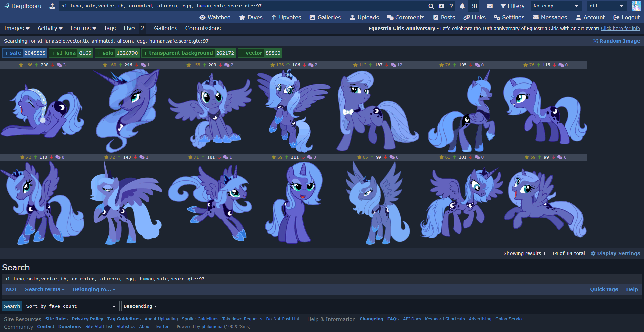Open the thumbnail with 69 faves
The height and width of the screenshot is (332, 644).
294,203
